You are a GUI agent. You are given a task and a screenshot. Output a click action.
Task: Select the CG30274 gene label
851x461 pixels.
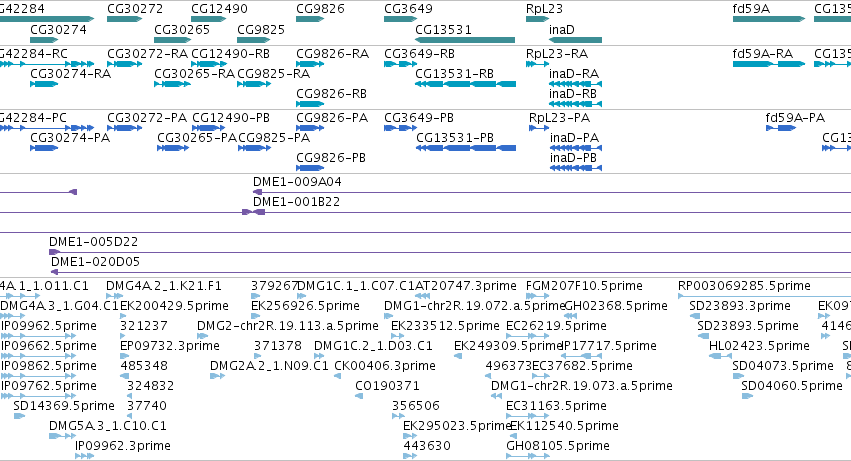click(x=58, y=29)
